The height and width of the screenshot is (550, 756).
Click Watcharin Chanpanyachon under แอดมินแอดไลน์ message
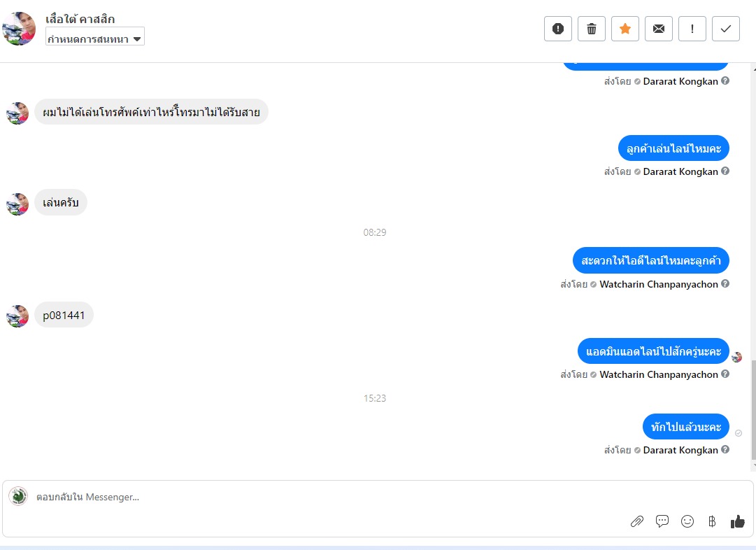click(659, 374)
